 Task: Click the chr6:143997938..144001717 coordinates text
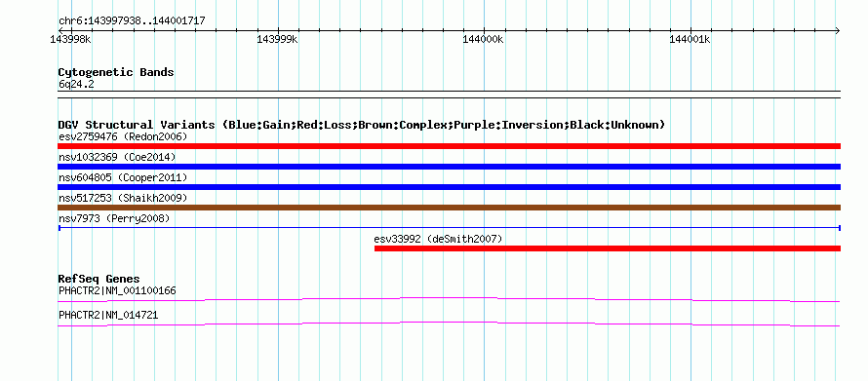[132, 21]
